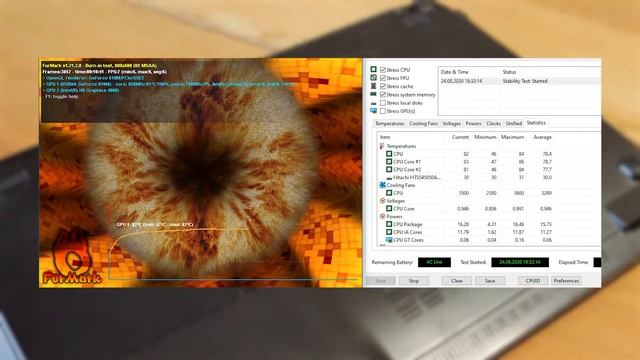Open CPUID panel button
Viewport: 640px width, 360px height.
pos(533,281)
